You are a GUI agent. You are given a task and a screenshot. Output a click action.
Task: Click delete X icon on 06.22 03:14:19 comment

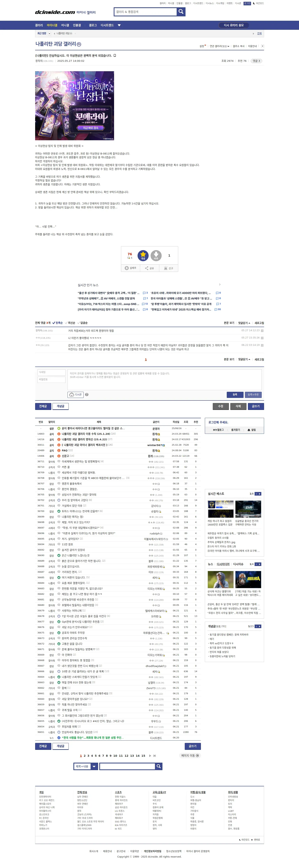pos(262,345)
